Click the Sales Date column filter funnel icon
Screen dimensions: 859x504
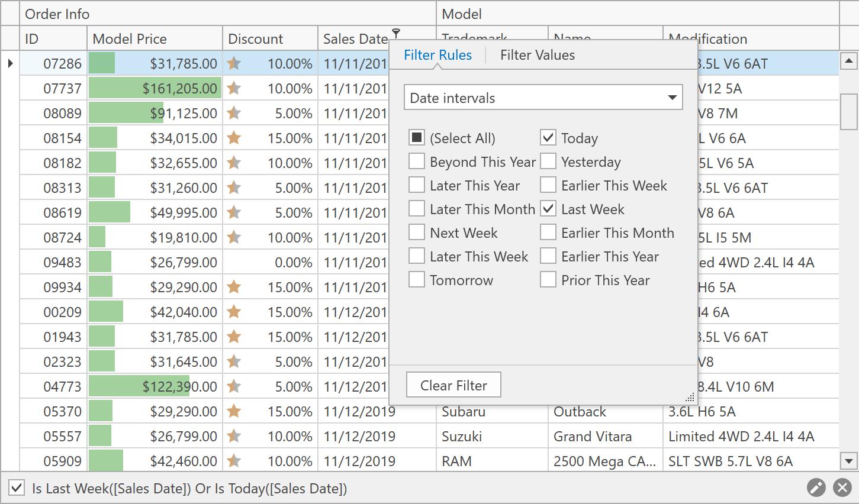pyautogui.click(x=396, y=33)
